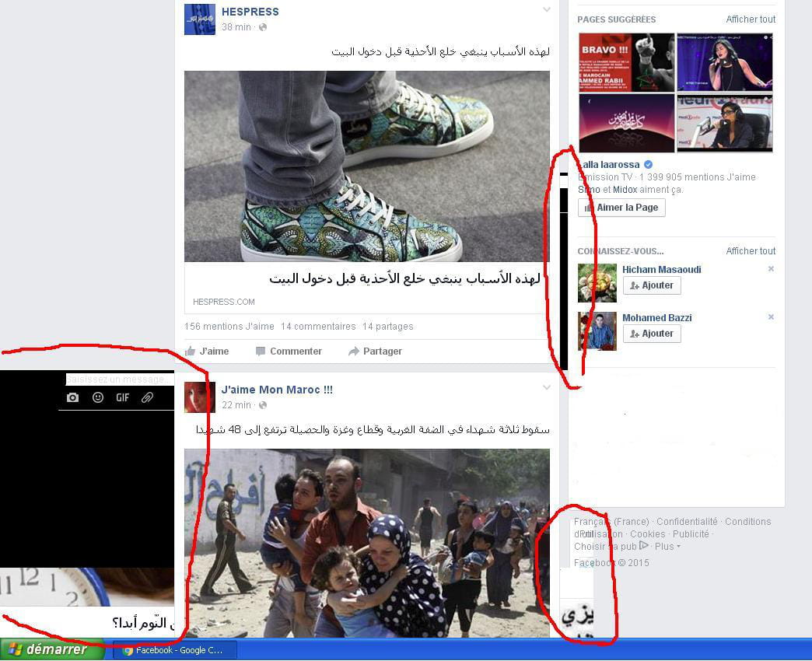Click Choisir sa pub in footer
The height and width of the screenshot is (661, 812).
coord(605,547)
